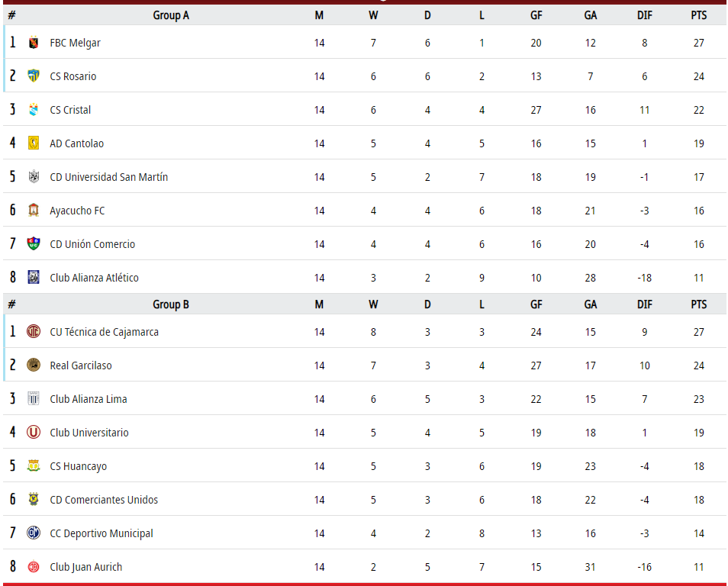This screenshot has width=728, height=586.
Task: Open the CS Cristal crest icon
Action: tap(34, 110)
